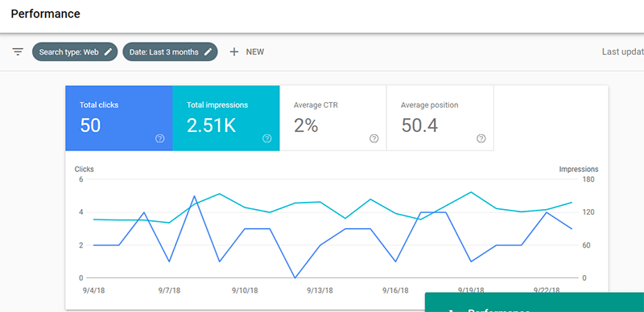The height and width of the screenshot is (312, 644).
Task: Click the 9/13/18 date label
Action: 320,290
